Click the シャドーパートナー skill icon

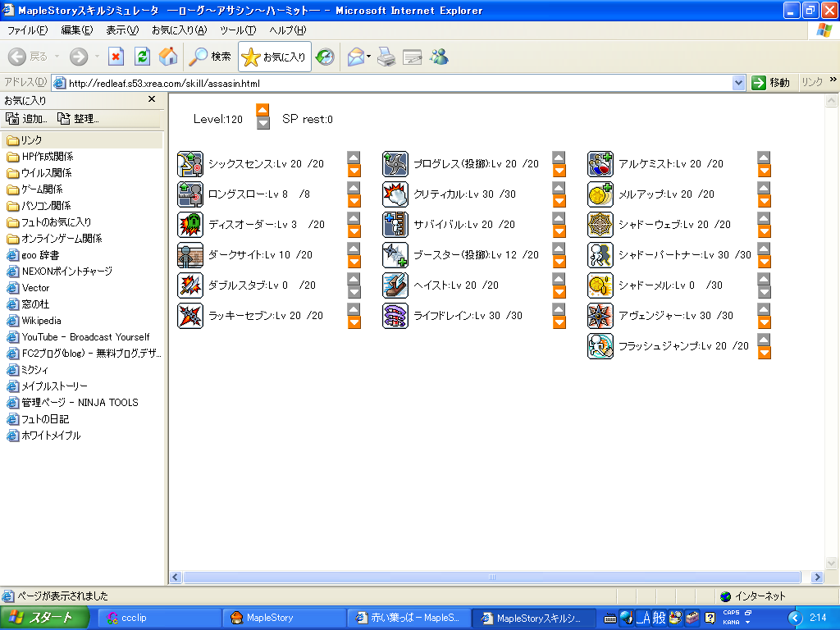pos(600,255)
